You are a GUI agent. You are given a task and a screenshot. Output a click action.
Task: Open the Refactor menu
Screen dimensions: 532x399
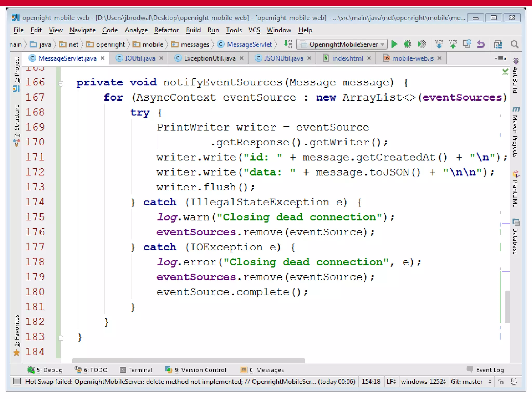pyautogui.click(x=166, y=30)
